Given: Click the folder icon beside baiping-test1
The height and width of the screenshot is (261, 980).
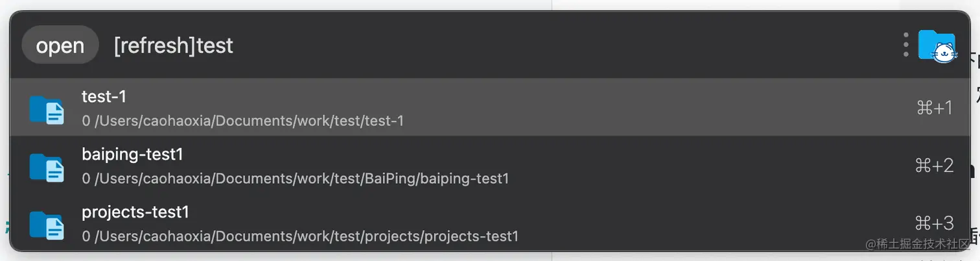Looking at the screenshot, I should (47, 168).
